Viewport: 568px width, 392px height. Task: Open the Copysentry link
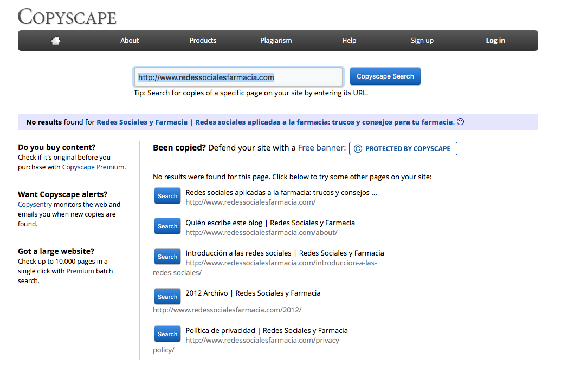point(35,205)
